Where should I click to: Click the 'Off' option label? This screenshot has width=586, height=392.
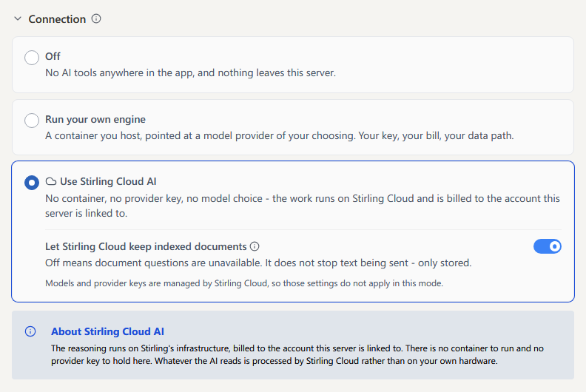pos(53,56)
